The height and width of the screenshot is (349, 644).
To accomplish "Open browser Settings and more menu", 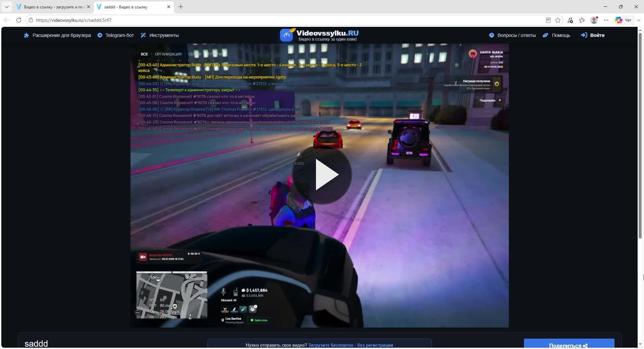I will (606, 20).
